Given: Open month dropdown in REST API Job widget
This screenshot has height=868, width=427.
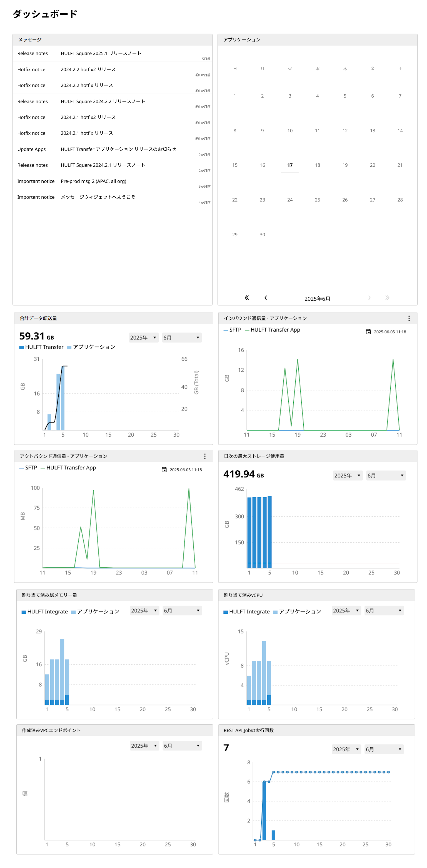Looking at the screenshot, I should (x=384, y=749).
